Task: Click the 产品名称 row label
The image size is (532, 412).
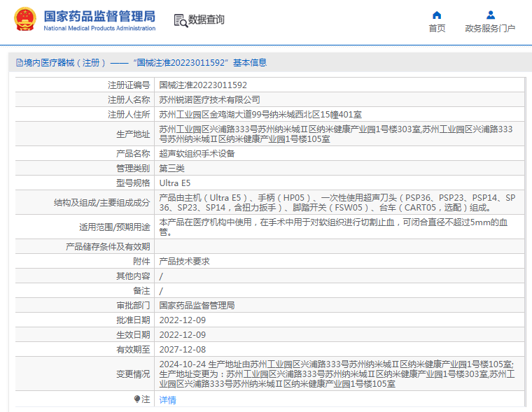Action: tap(133, 154)
